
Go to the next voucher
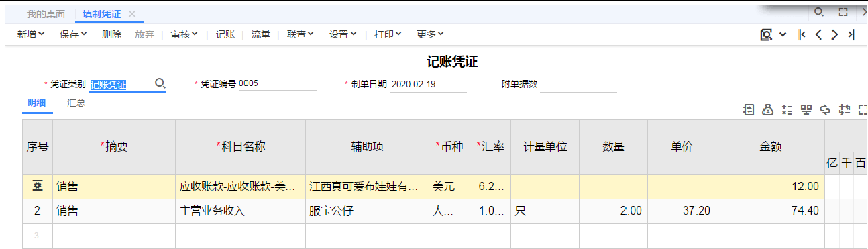point(834,34)
